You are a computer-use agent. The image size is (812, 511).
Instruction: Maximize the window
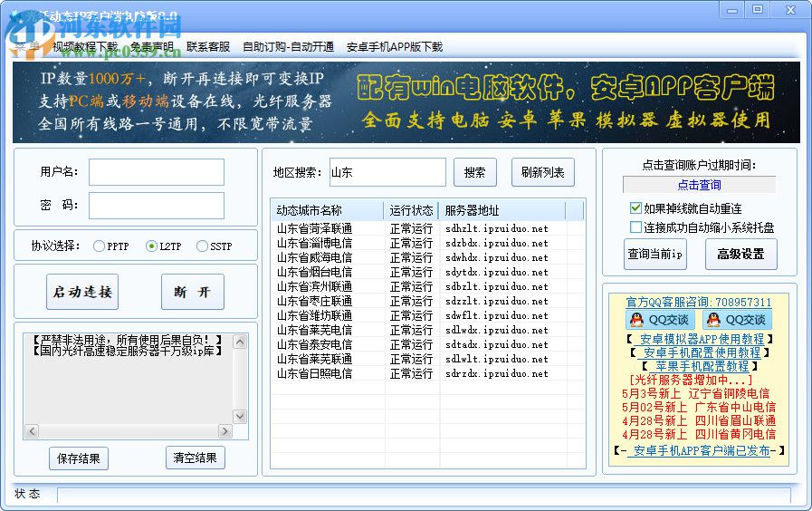click(x=758, y=10)
